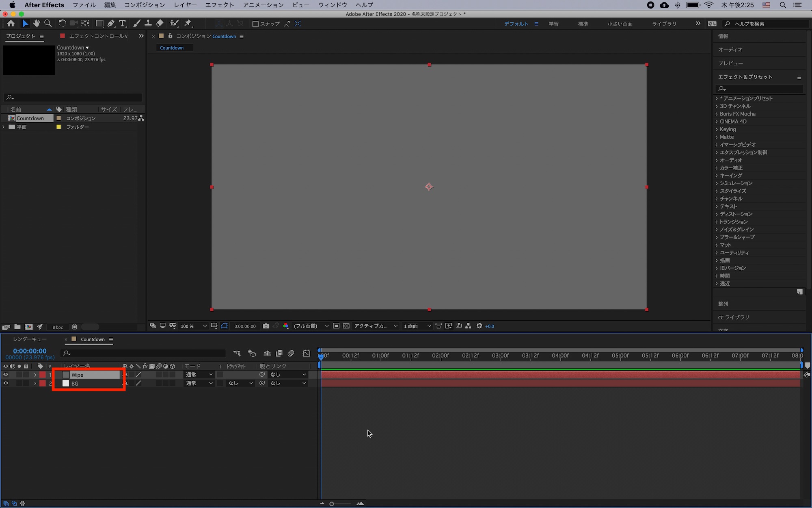Select the Zoom magnifier tool

48,24
